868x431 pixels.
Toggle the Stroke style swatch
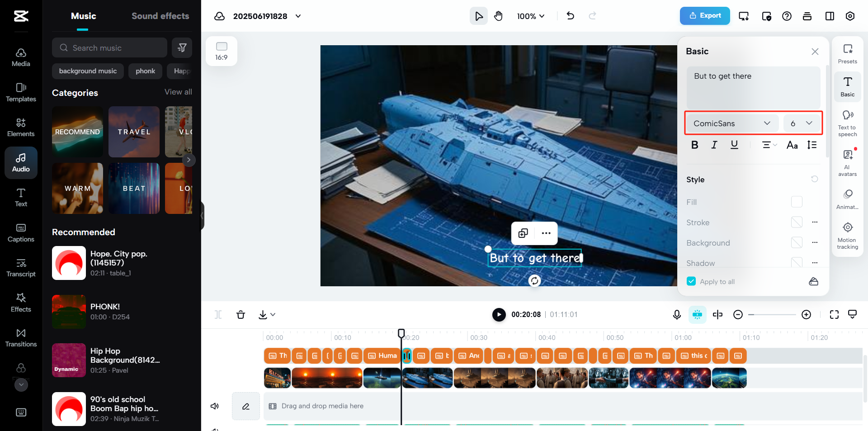point(797,222)
